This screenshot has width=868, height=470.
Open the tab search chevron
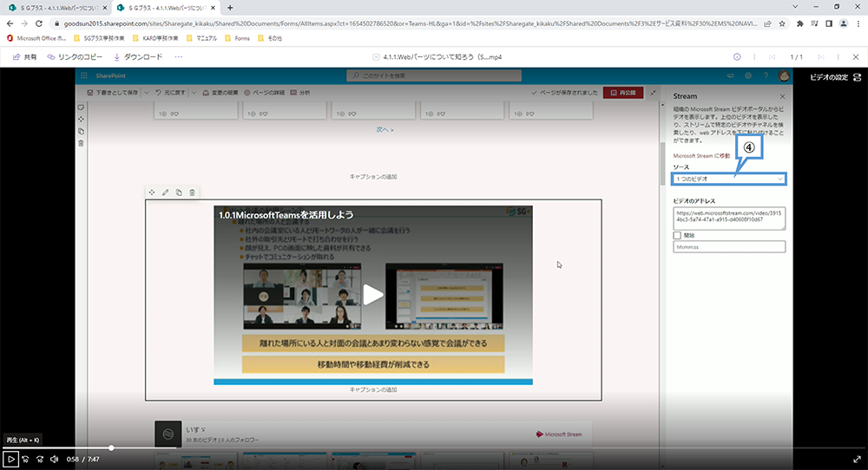tap(795, 7)
